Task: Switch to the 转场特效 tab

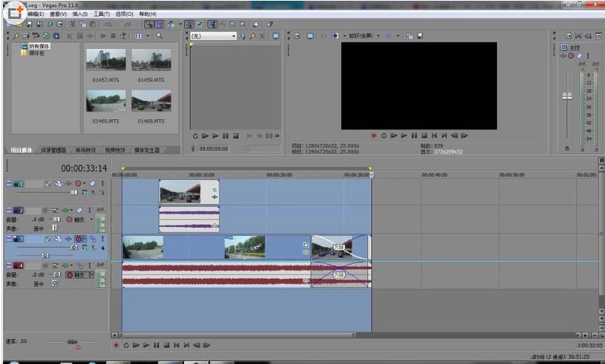Action: 86,150
